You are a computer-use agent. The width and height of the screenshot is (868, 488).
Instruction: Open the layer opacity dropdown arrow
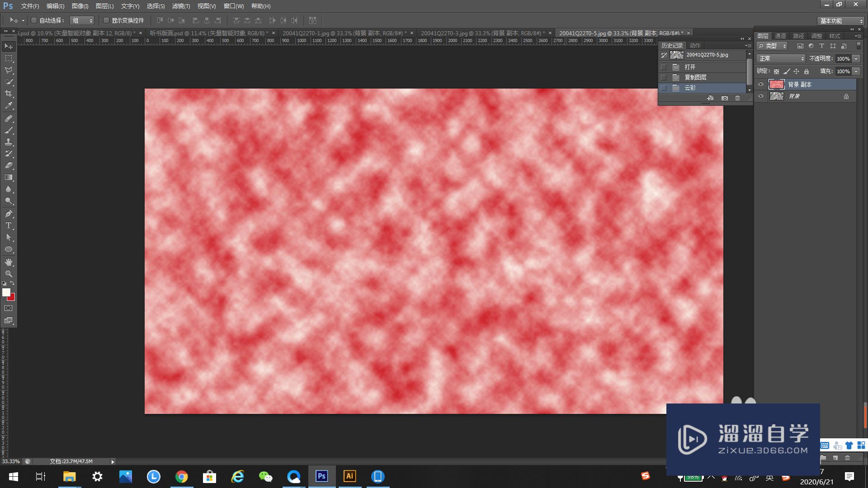click(856, 59)
